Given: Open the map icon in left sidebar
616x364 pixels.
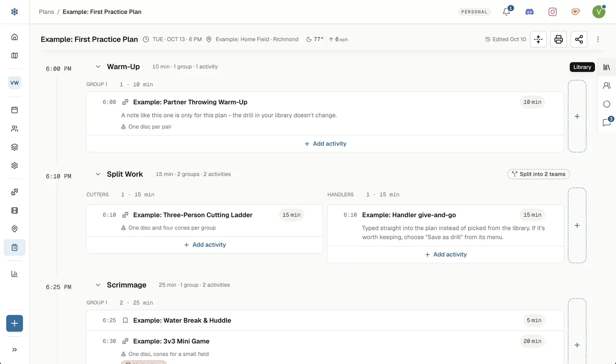Looking at the screenshot, I should 14,56.
